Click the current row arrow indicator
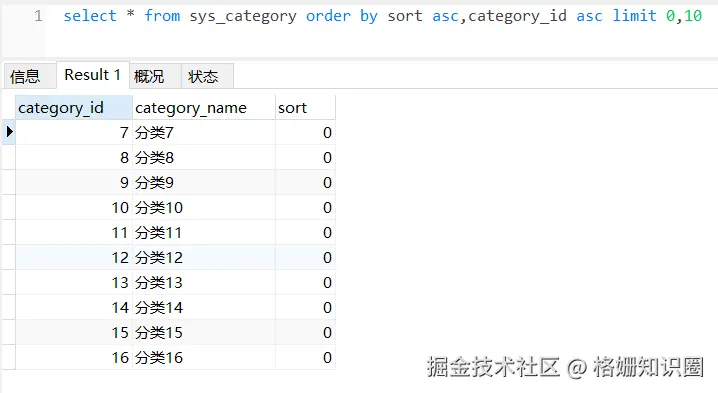Viewport: 718px width, 393px height. [x=9, y=132]
